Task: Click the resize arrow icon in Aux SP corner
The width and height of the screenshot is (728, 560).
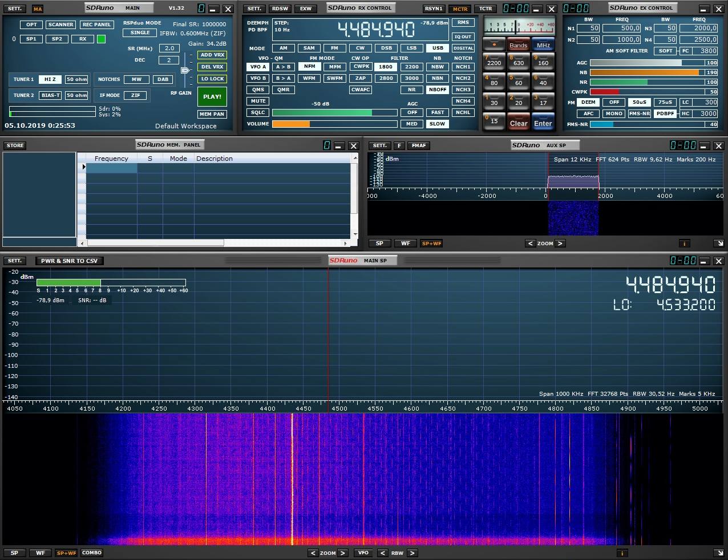Action: pyautogui.click(x=719, y=244)
